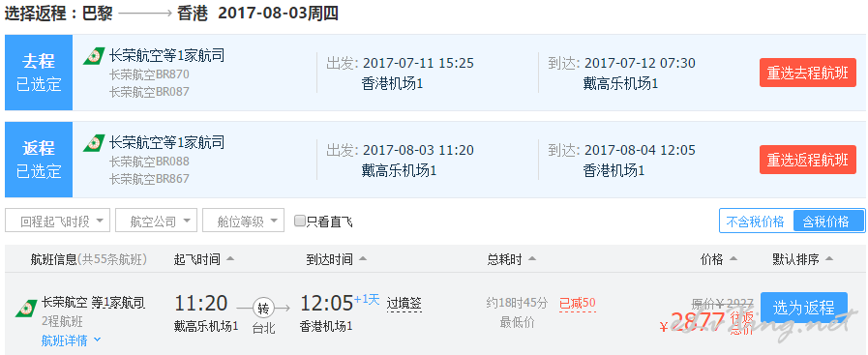Click EVA Air logo in return row
The image size is (868, 355).
click(94, 143)
